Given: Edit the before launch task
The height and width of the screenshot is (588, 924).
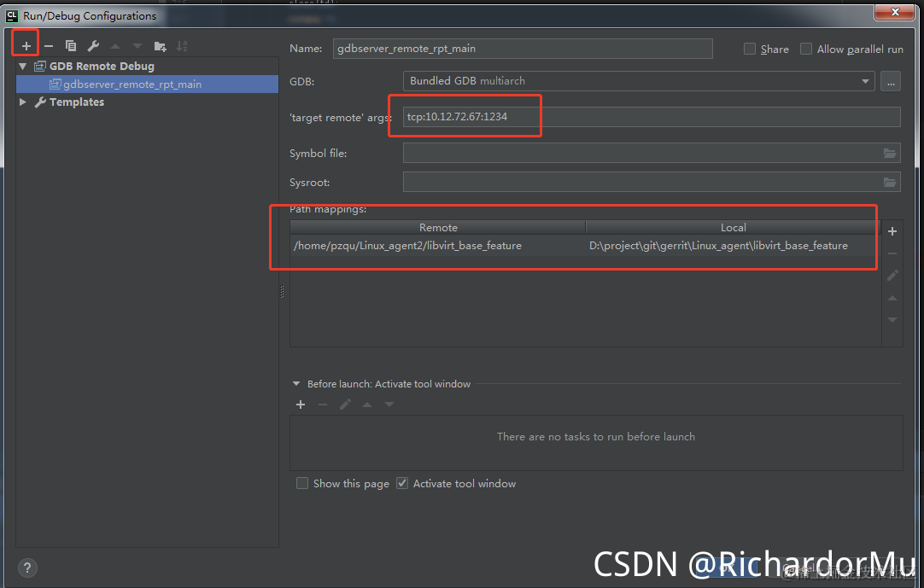Looking at the screenshot, I should pyautogui.click(x=345, y=405).
